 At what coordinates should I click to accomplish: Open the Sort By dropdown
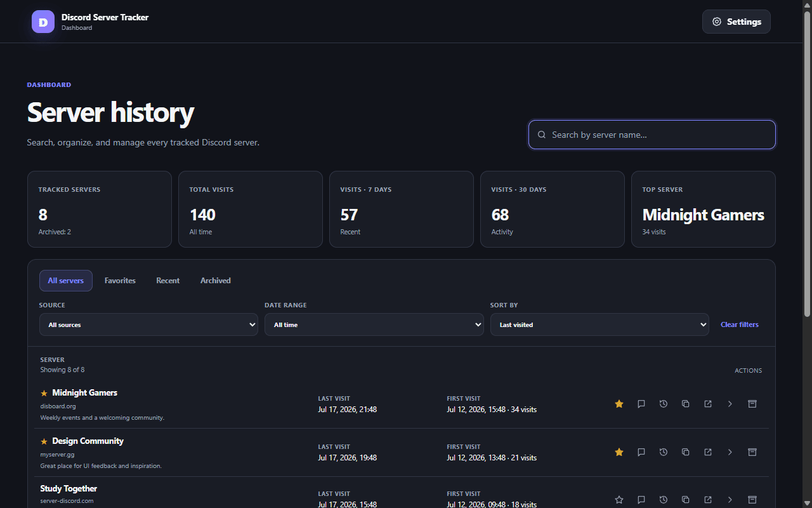[x=599, y=324]
